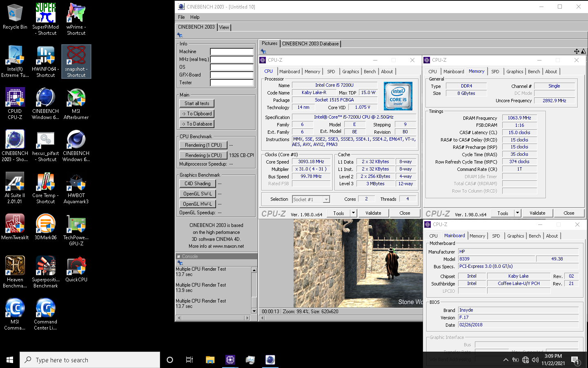Open QuickCPU desktop icon
The width and height of the screenshot is (588, 368).
tap(76, 269)
